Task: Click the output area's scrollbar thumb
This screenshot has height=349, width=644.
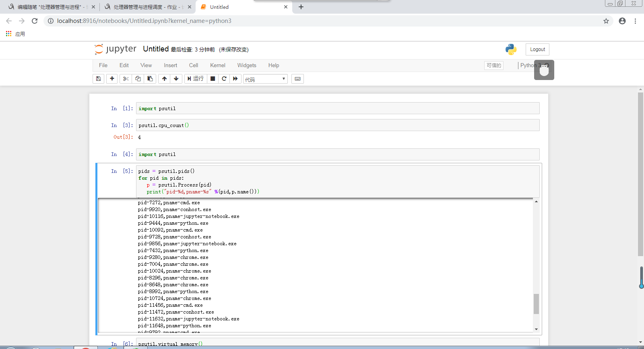Action: (x=536, y=304)
